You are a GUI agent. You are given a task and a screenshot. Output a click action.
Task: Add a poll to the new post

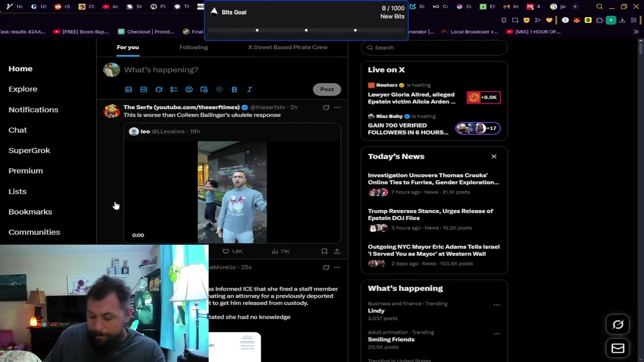[x=174, y=89]
